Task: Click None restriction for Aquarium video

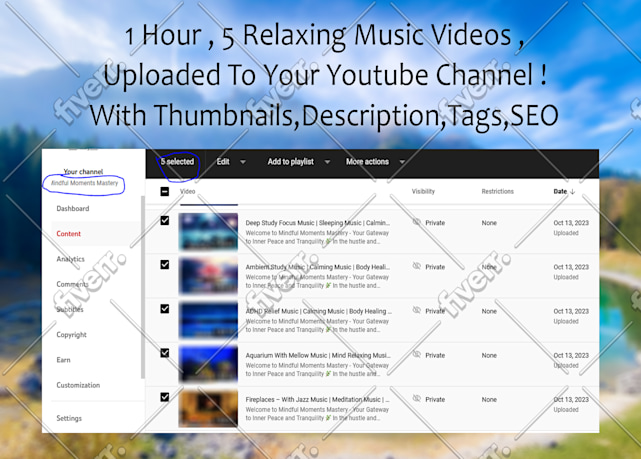Action: tap(489, 355)
